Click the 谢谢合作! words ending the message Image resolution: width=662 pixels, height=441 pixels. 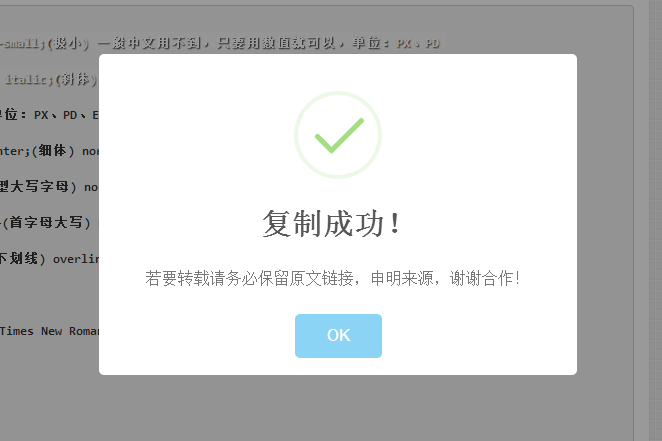coord(485,278)
